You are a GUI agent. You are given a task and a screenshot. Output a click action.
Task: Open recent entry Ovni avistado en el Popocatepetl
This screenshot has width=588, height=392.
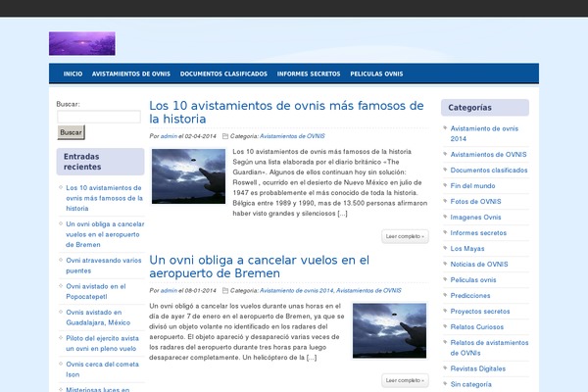96,291
